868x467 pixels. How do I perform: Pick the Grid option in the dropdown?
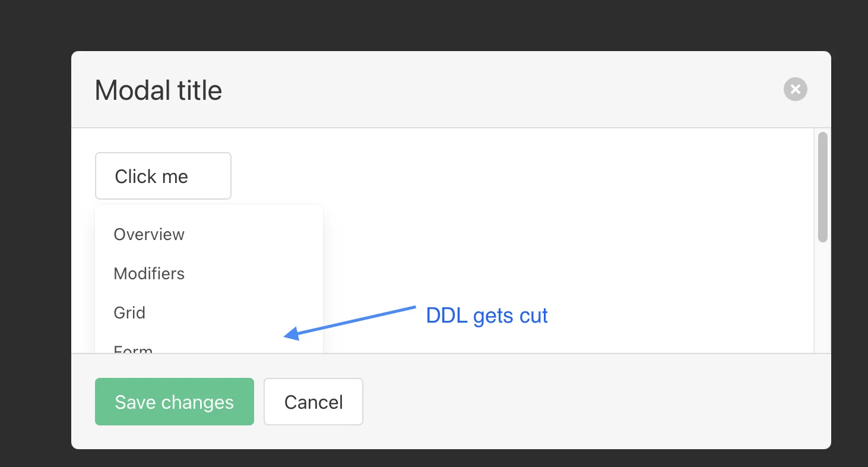pyautogui.click(x=129, y=313)
